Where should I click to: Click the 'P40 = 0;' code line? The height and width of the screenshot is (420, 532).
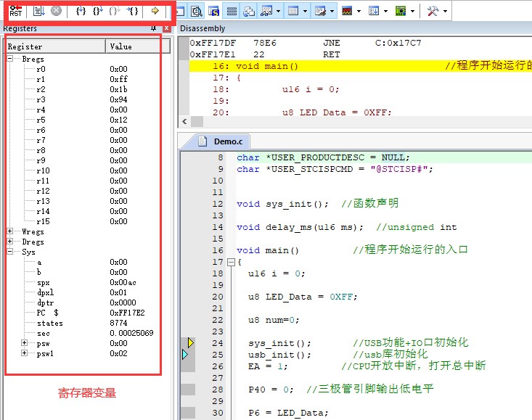[271, 390]
